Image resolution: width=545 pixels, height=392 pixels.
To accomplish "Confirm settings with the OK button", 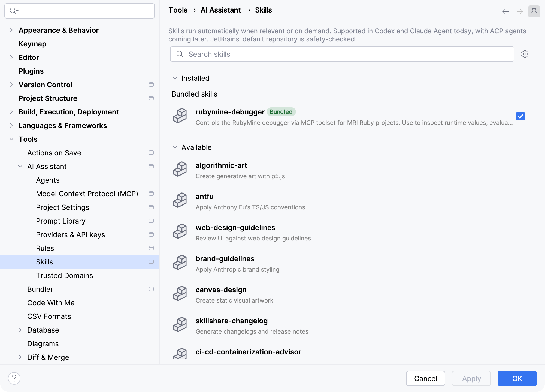I will point(517,378).
